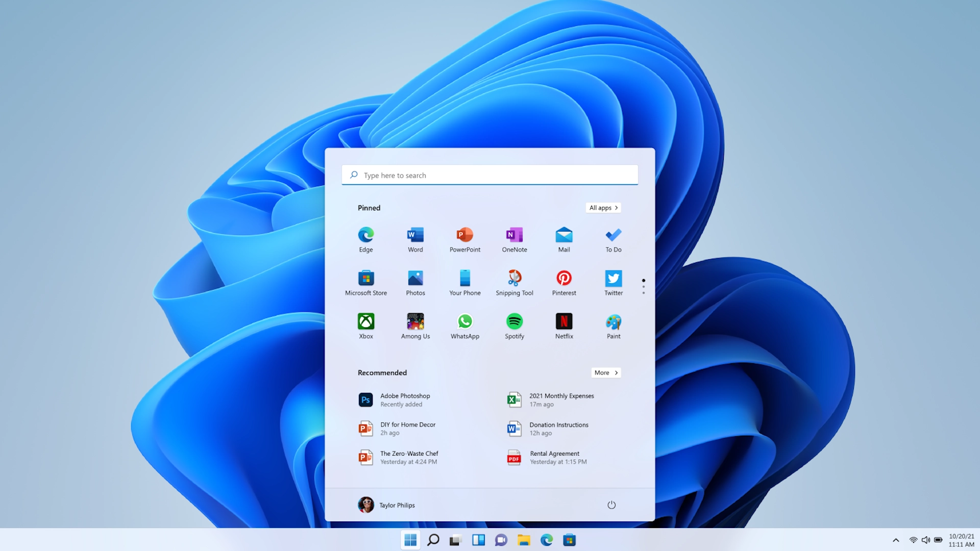Open Netflix from Pinned
The width and height of the screenshot is (980, 551).
tap(563, 326)
